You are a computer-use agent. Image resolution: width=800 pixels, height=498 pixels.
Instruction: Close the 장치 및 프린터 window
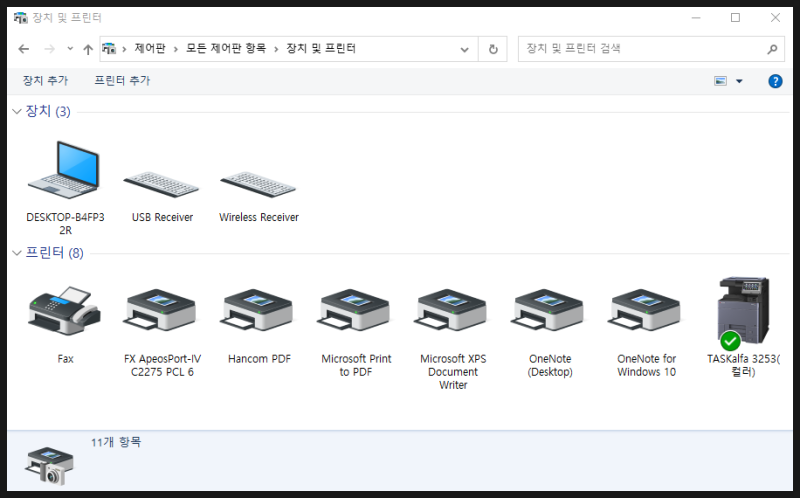click(x=775, y=18)
